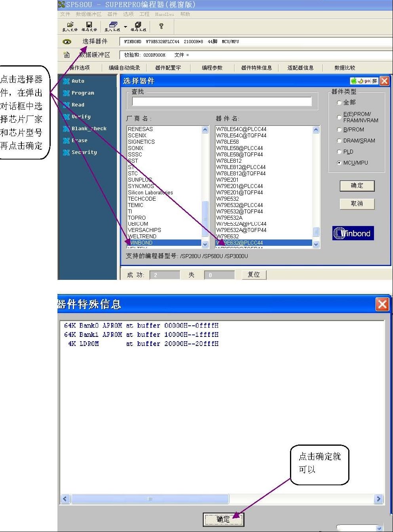The height and width of the screenshot is (532, 393).
Task: Select the 全部 device type radio button
Action: pos(339,103)
